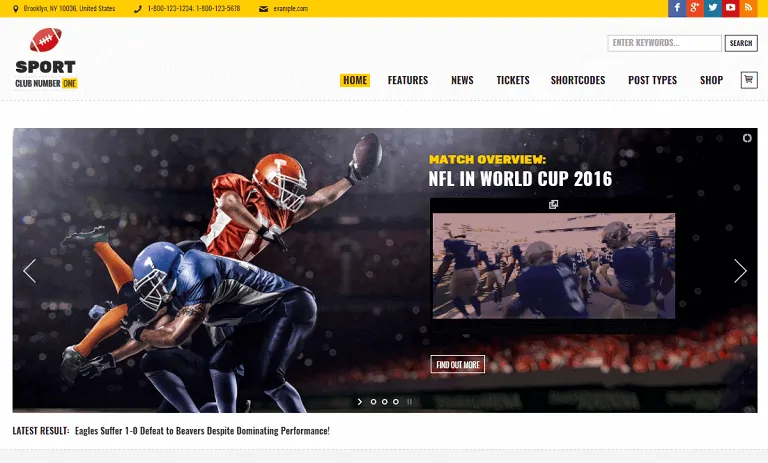The width and height of the screenshot is (768, 463).
Task: Select the second slide pagination dot
Action: tap(384, 402)
